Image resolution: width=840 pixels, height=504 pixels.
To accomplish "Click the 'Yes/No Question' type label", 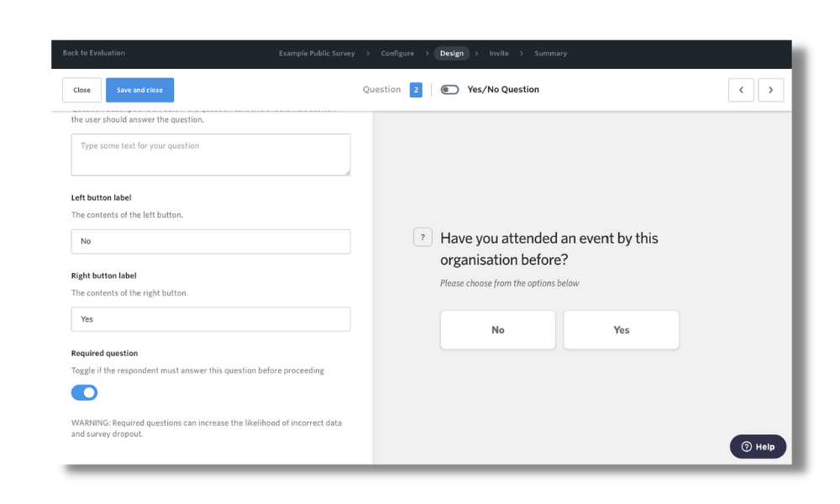I will click(x=503, y=89).
